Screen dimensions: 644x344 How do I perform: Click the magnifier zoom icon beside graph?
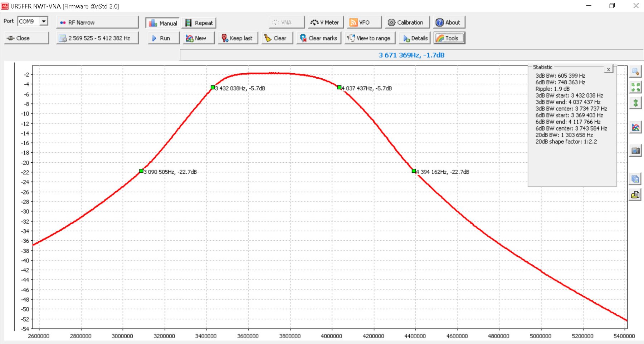[635, 72]
